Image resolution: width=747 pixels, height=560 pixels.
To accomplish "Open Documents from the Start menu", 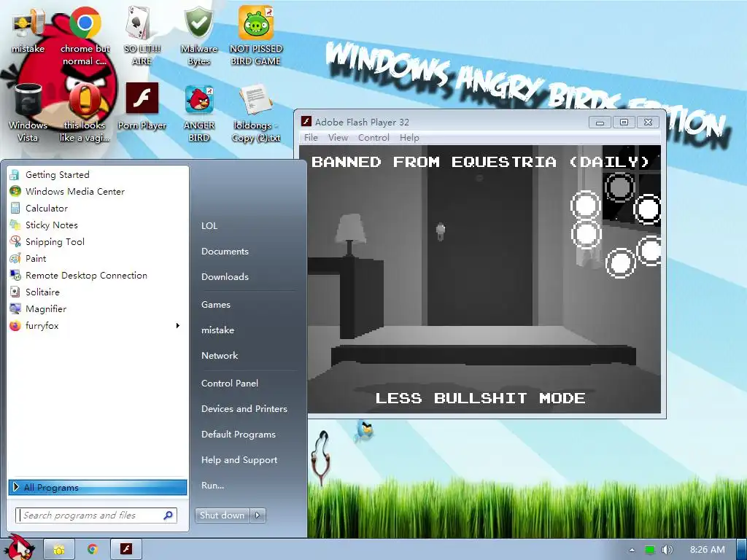I will pos(225,252).
